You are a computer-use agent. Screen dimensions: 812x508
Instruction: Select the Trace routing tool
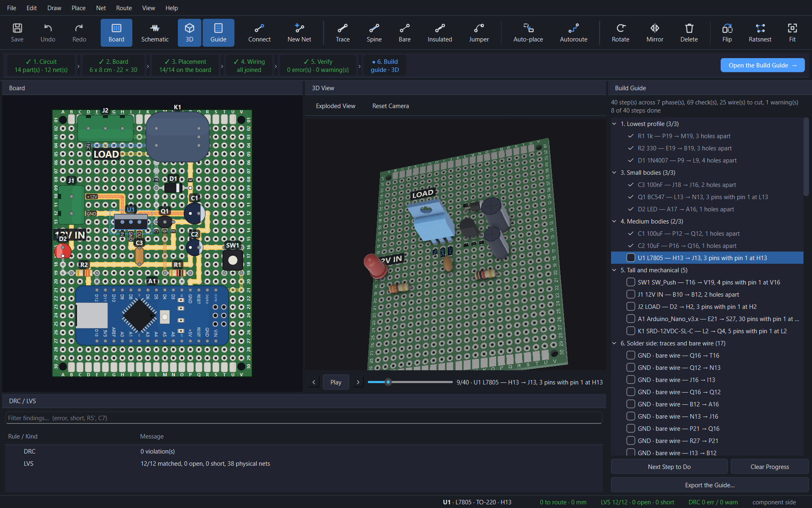tap(343, 33)
